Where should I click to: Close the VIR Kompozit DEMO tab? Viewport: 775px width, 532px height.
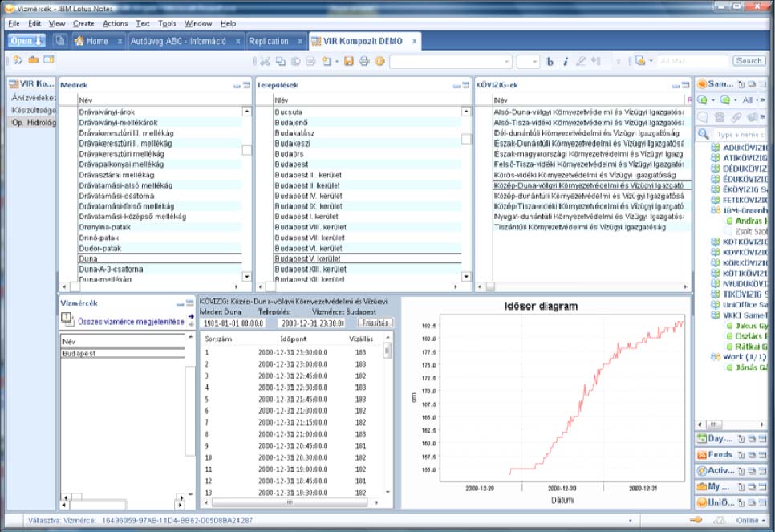point(414,41)
